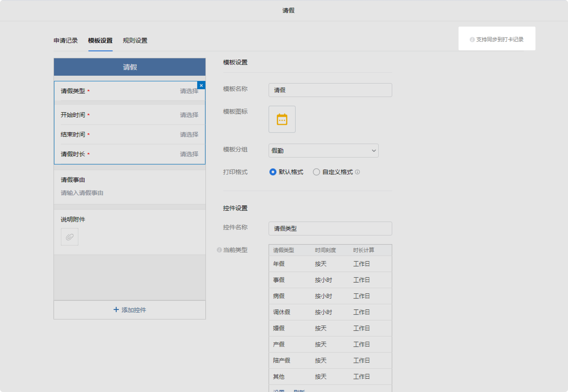The height and width of the screenshot is (392, 568).
Task: Click the 请假类型 table column header
Action: tap(284, 250)
